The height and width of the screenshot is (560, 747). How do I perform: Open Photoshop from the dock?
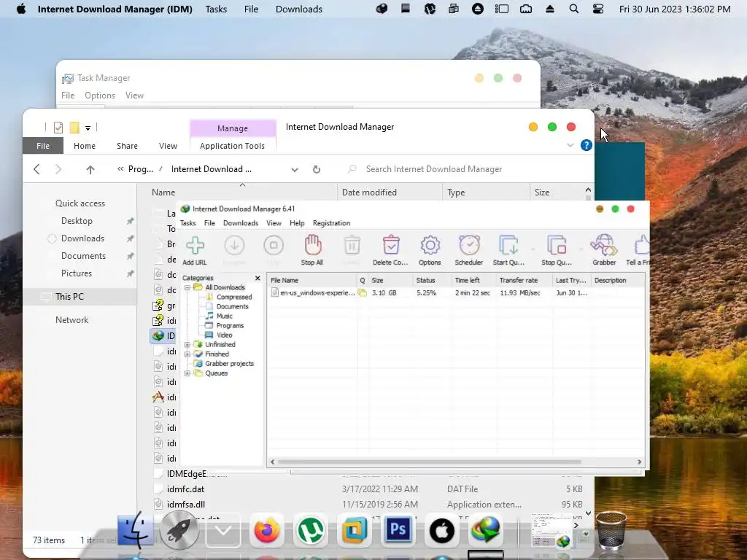(398, 531)
